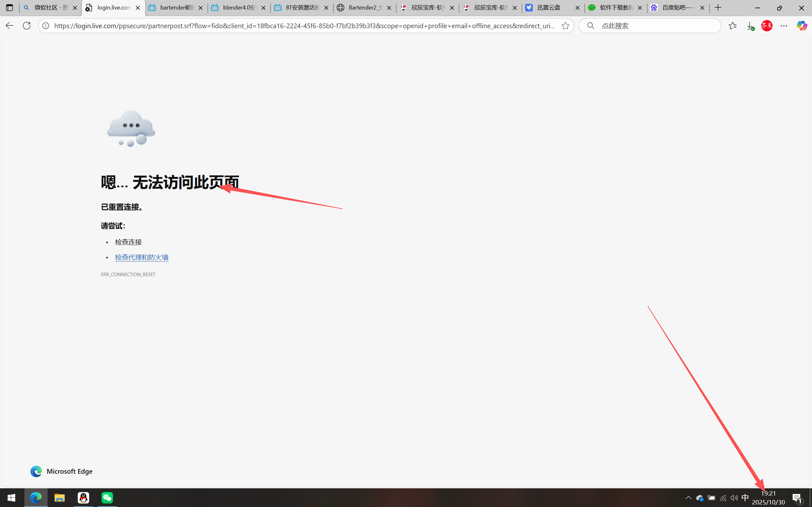Open the battery icon in system tray
812x507 pixels.
click(x=711, y=497)
